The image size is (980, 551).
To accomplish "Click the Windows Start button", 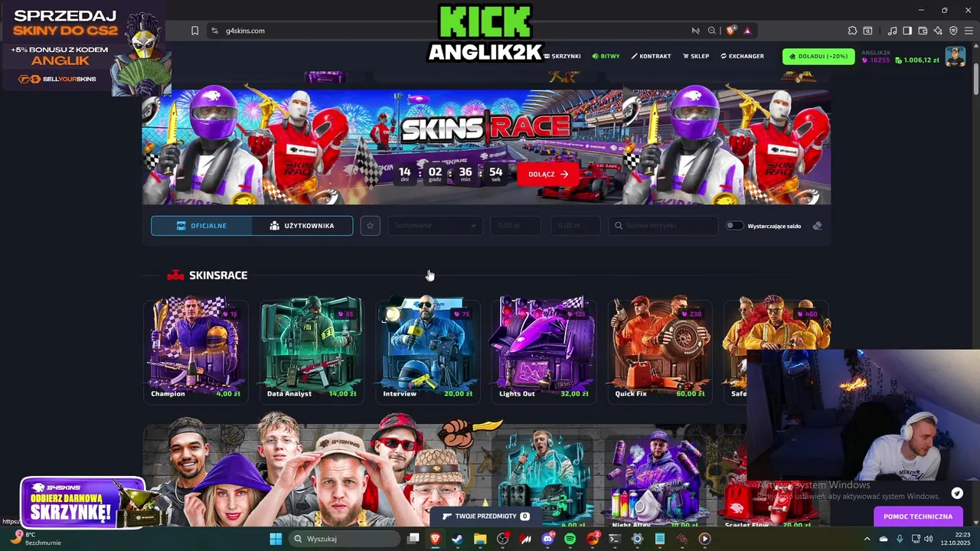I will (276, 539).
